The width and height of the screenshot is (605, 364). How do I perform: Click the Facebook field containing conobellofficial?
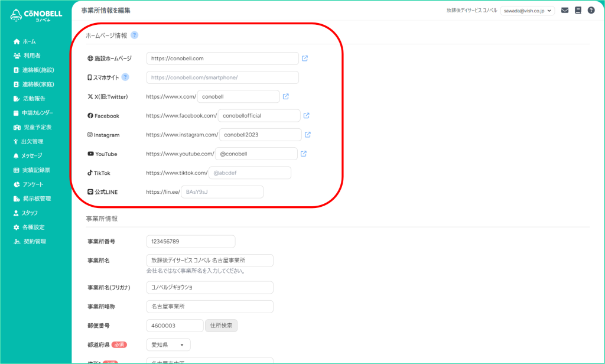259,115
